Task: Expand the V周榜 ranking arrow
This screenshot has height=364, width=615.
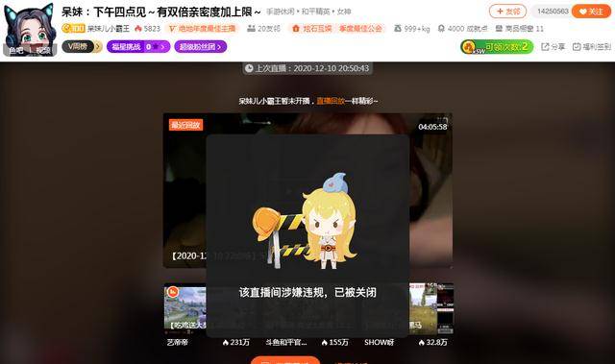Action: click(98, 47)
